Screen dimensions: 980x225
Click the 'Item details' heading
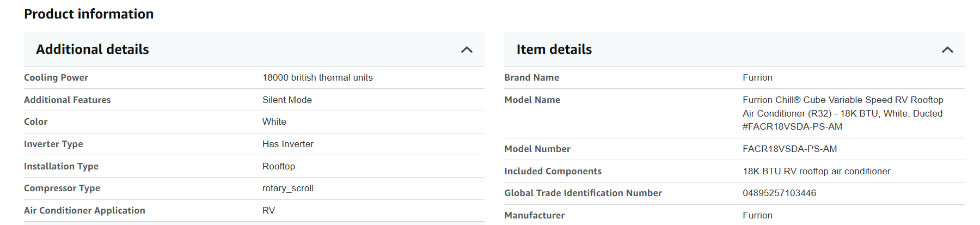[x=554, y=50]
